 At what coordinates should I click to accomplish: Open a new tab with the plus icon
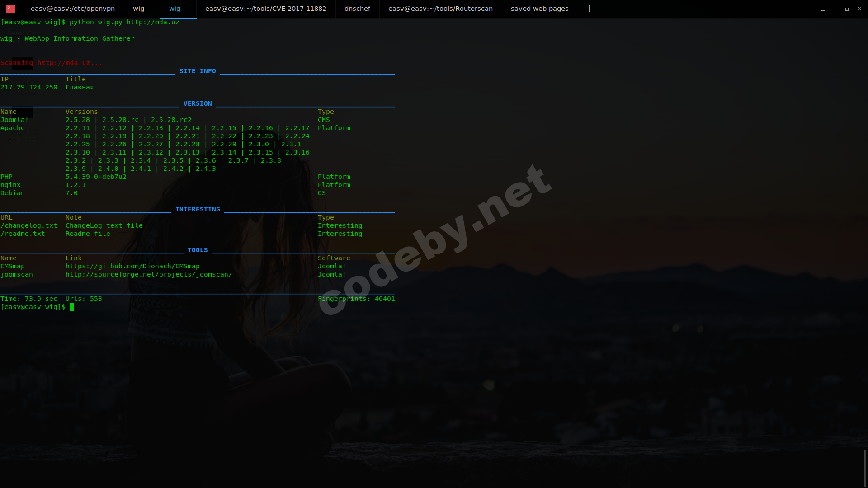pyautogui.click(x=589, y=9)
